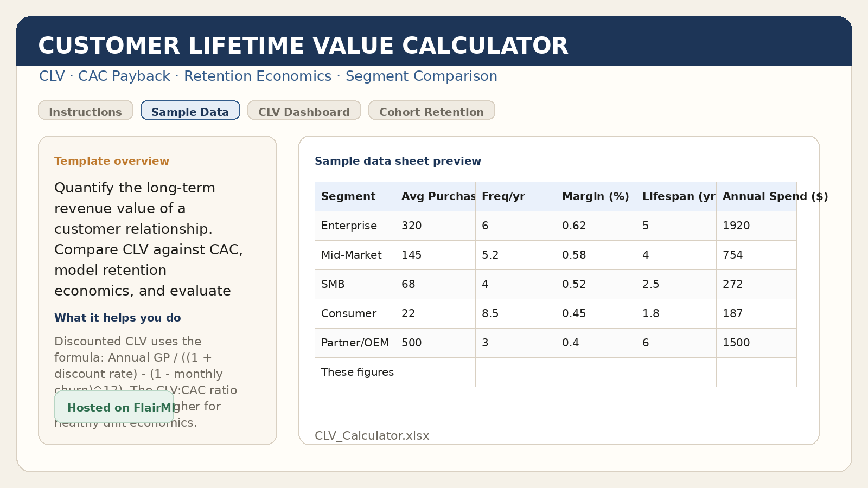
Task: Open the Cohort Retention tab
Action: [x=432, y=112]
